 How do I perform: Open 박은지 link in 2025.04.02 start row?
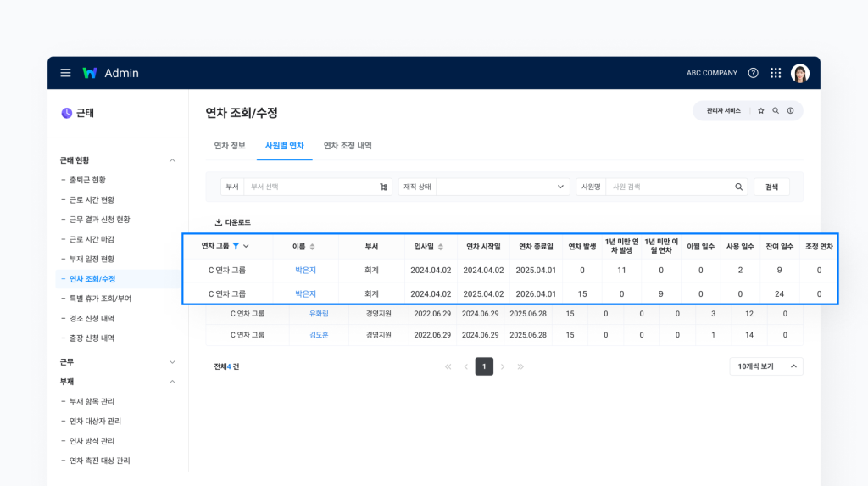pos(305,293)
